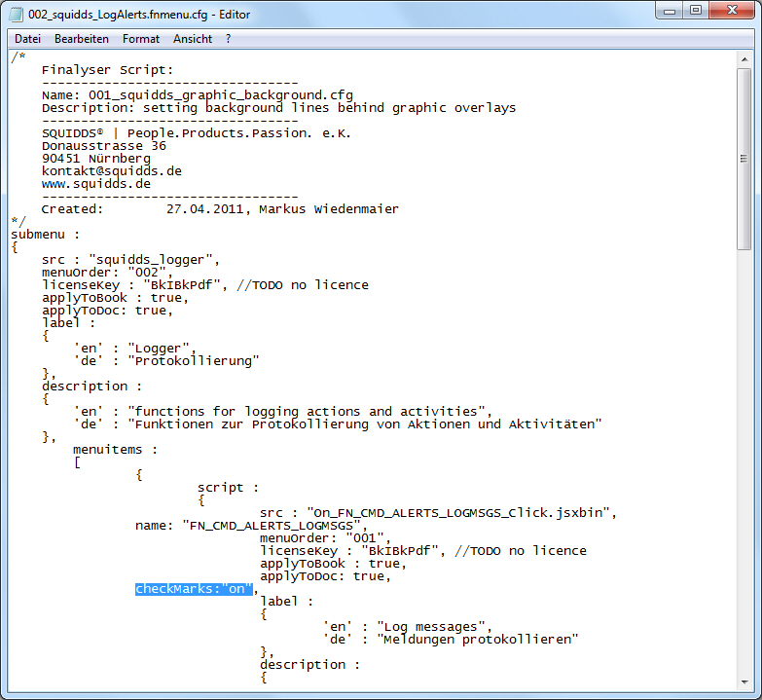Close the Editor window
Viewport: 762px width, 700px height.
point(732,10)
